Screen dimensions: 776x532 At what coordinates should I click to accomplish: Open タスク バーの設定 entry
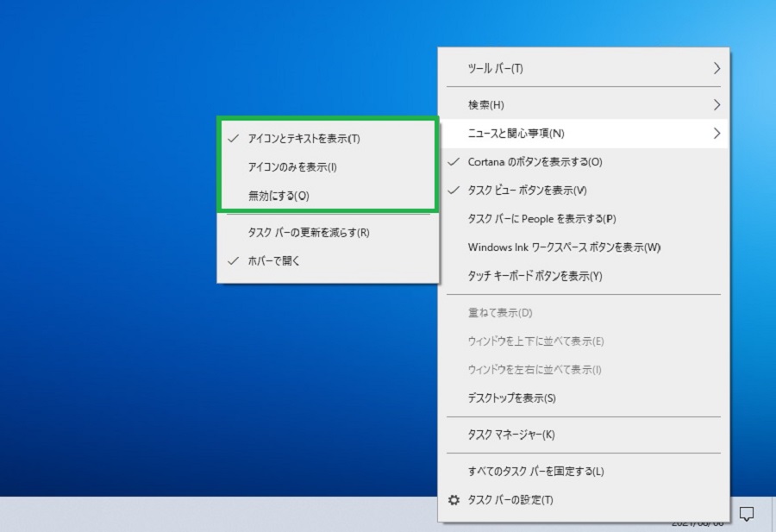click(x=584, y=500)
